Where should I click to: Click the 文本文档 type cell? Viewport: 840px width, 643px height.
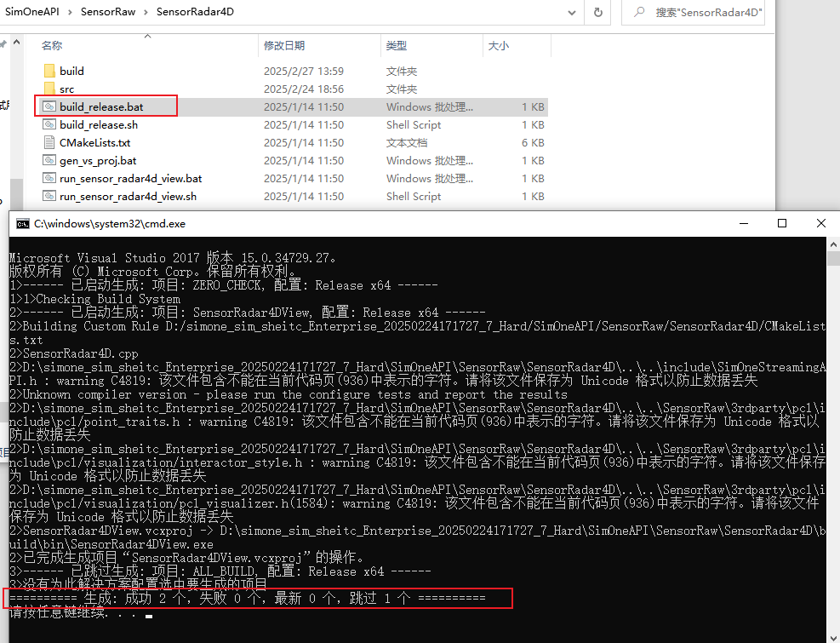click(x=407, y=142)
